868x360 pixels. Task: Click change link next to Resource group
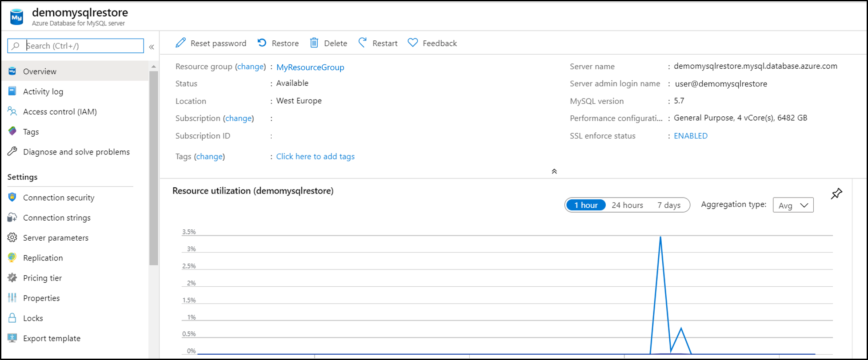pos(250,67)
